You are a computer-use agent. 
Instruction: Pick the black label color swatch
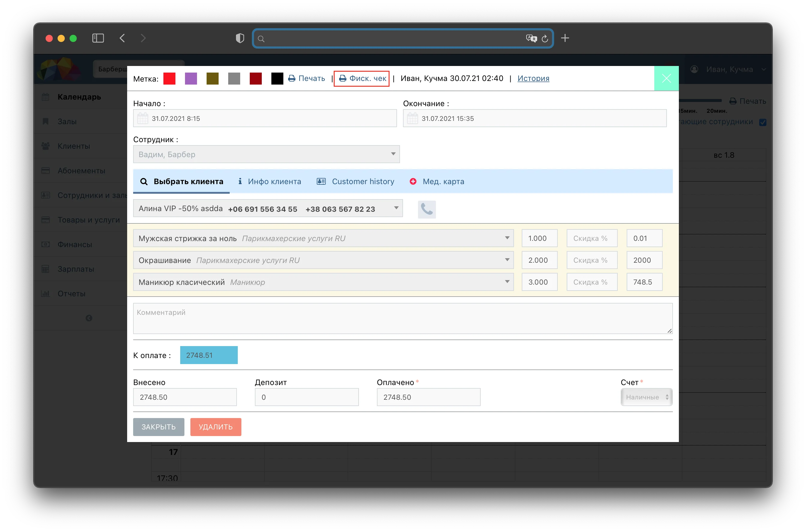(x=277, y=78)
